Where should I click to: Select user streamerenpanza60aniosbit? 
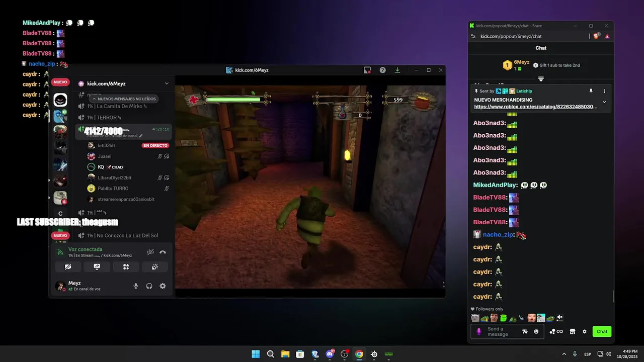click(x=126, y=199)
